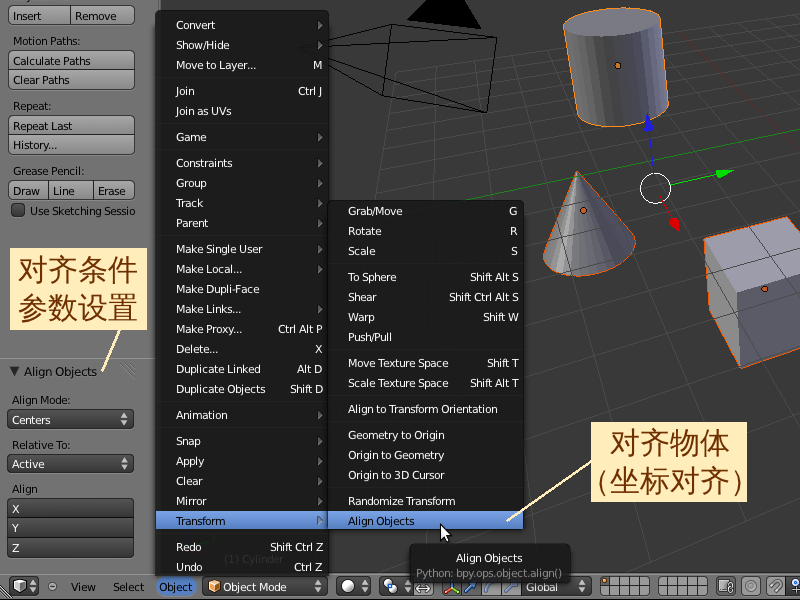Open the Align Mode Centers dropdown
The height and width of the screenshot is (600, 800).
click(x=70, y=419)
